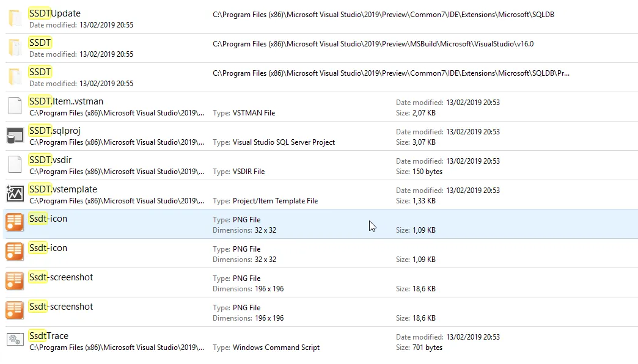Click folder icon of SSDT with v16.0 path
This screenshot has width=638, height=364.
[x=15, y=48]
